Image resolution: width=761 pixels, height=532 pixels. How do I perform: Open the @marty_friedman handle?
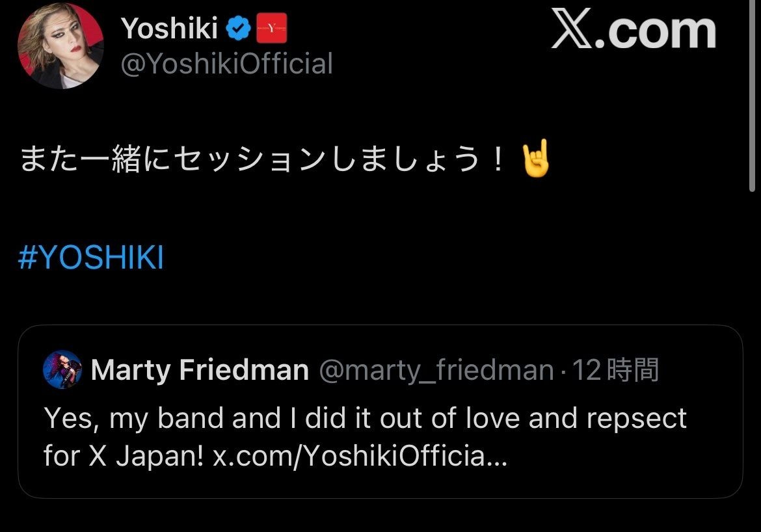(436, 370)
